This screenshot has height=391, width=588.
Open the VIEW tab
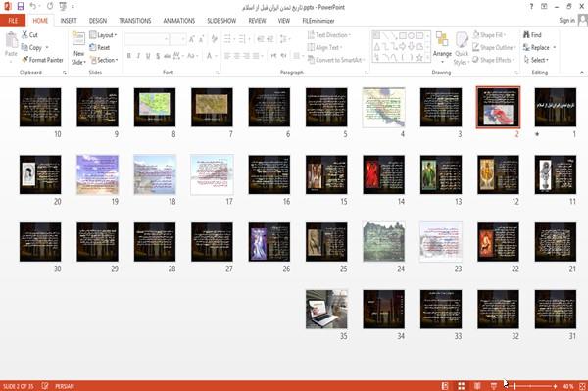(284, 21)
